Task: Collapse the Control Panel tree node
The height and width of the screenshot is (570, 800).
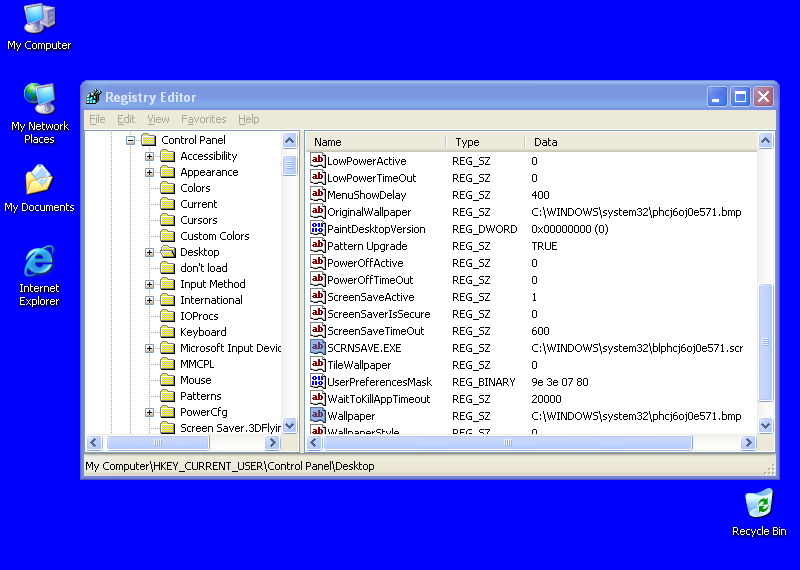Action: point(131,140)
